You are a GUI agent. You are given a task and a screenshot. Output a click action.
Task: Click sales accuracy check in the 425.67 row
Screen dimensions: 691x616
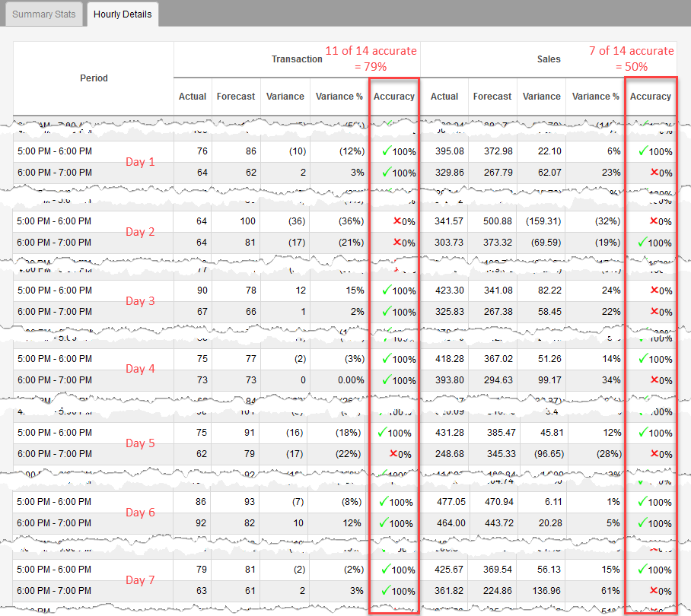[x=643, y=569]
